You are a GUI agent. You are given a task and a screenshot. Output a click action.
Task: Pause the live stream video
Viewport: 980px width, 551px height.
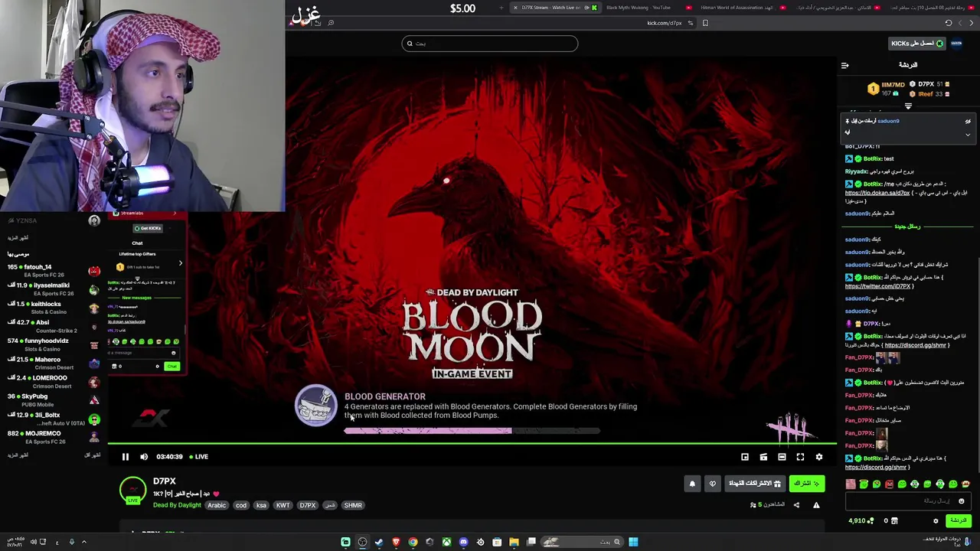point(126,457)
